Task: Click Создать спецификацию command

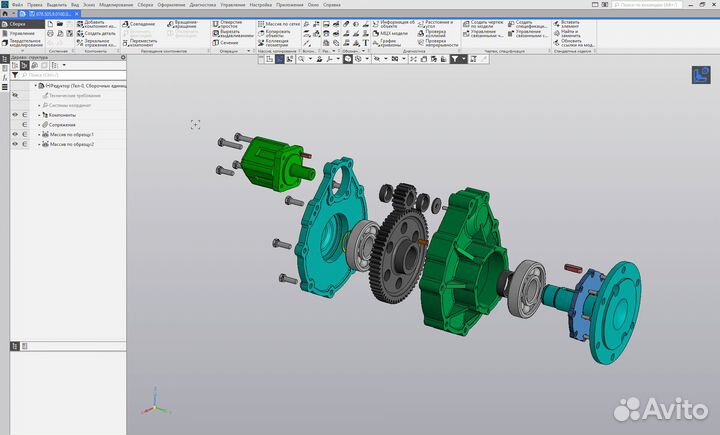Action: pyautogui.click(x=528, y=24)
